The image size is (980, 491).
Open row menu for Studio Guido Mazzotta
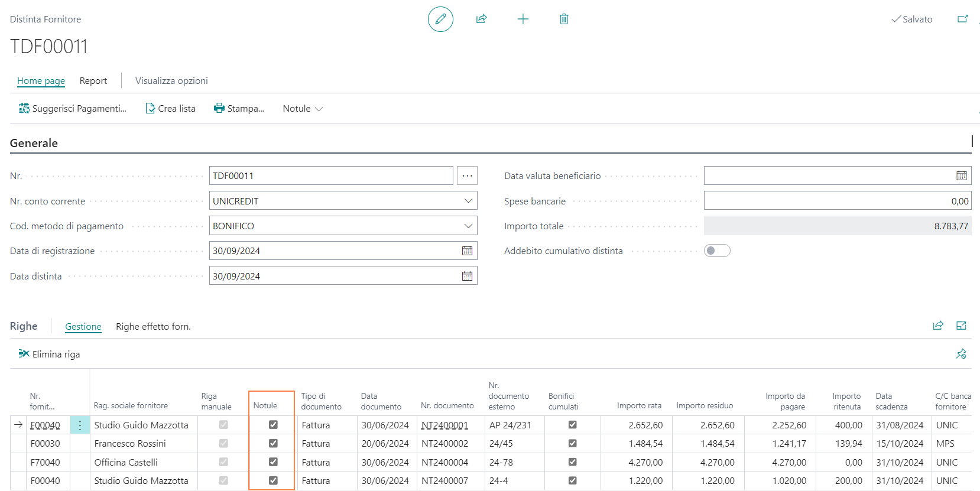[x=80, y=425]
